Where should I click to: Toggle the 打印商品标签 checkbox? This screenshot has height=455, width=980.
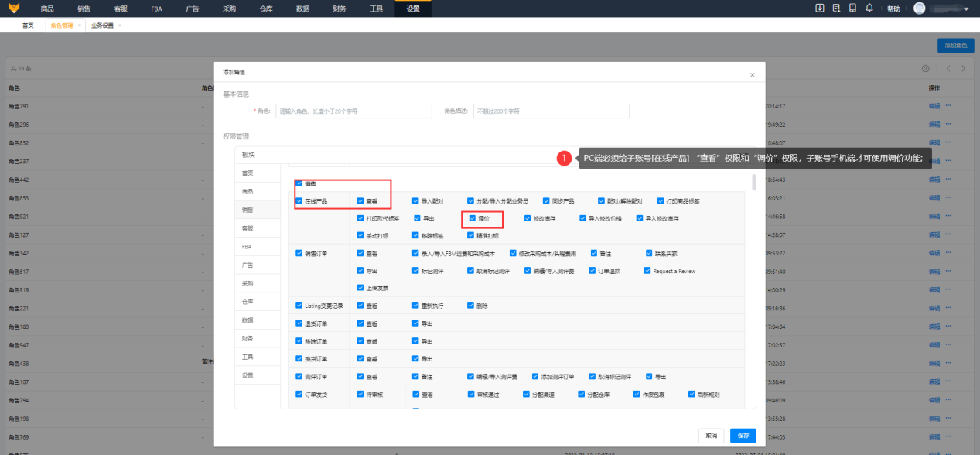point(660,201)
